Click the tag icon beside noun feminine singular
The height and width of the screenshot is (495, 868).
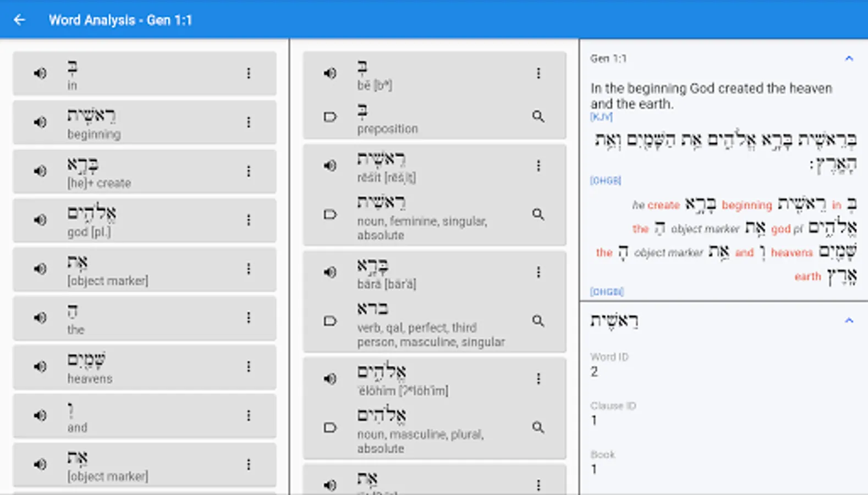330,214
